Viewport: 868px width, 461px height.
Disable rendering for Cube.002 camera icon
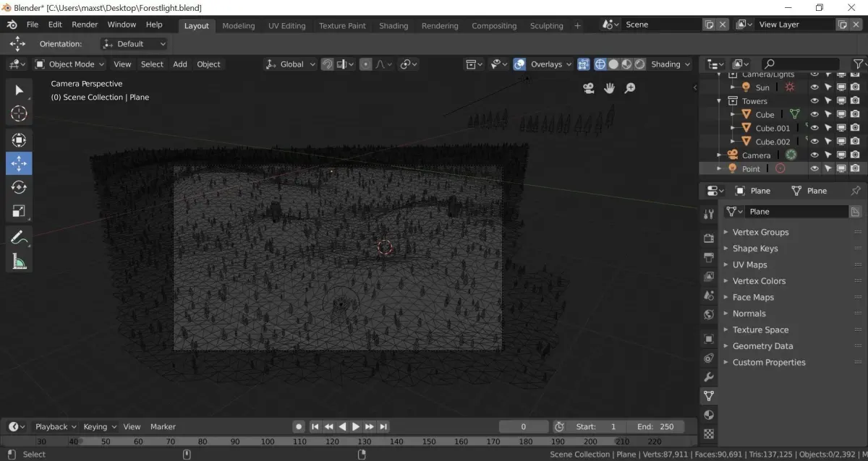coord(855,142)
